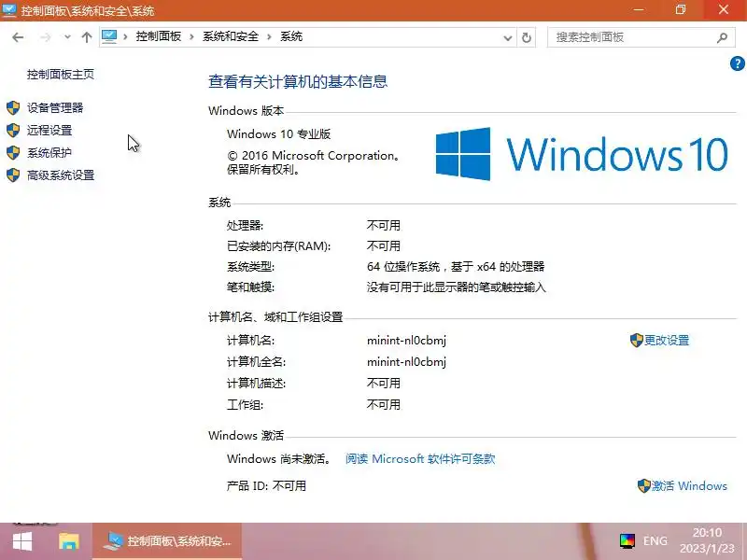Click 产品 ID: 不可用 text
This screenshot has height=560, width=747.
coord(266,485)
